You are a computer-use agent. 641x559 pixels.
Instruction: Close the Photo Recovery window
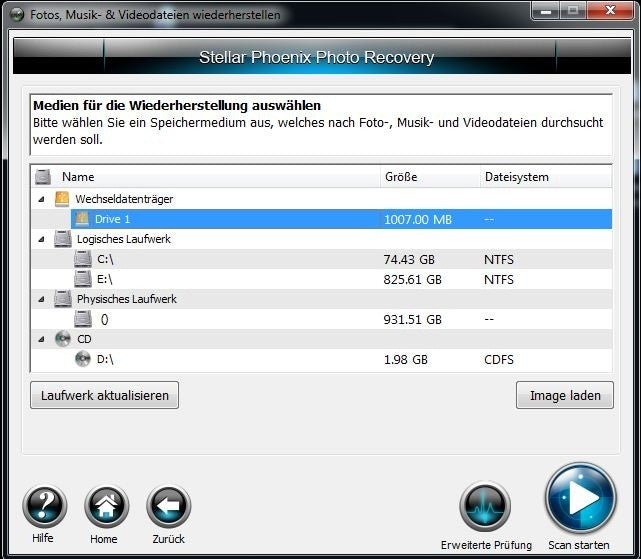pyautogui.click(x=610, y=11)
